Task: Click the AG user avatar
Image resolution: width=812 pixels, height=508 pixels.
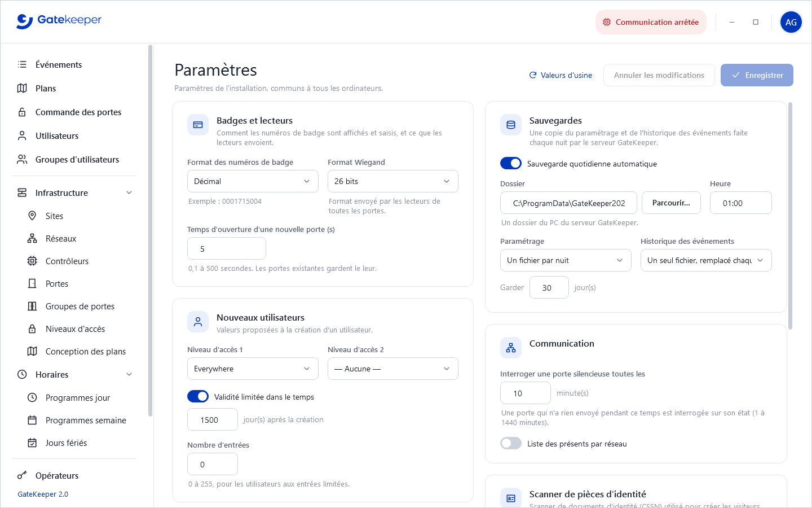Action: (791, 22)
